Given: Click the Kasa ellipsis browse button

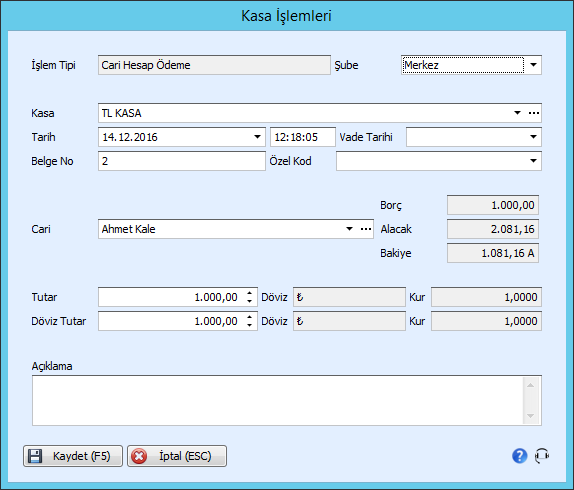Looking at the screenshot, I should [x=534, y=113].
